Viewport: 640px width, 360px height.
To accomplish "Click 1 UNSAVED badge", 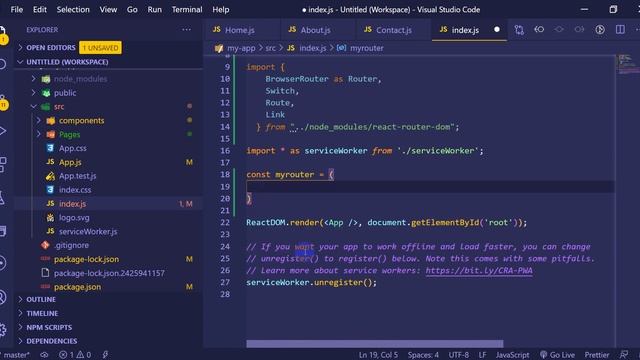I will pos(100,48).
